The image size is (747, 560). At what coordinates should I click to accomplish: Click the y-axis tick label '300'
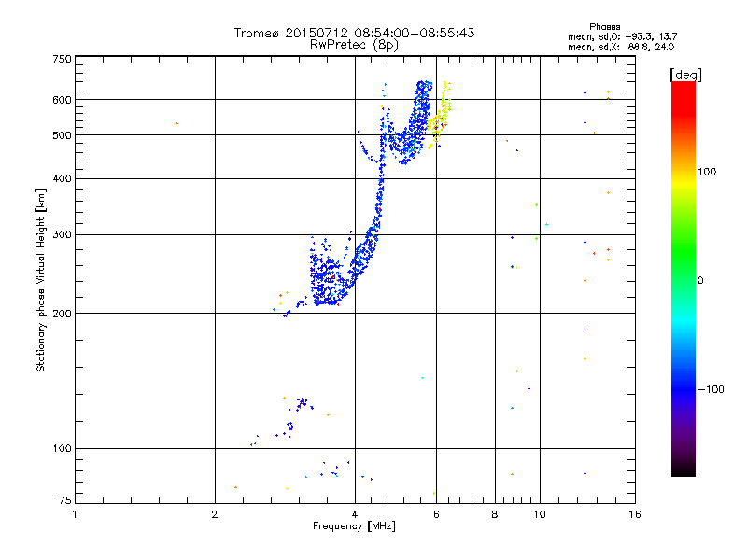[62, 235]
